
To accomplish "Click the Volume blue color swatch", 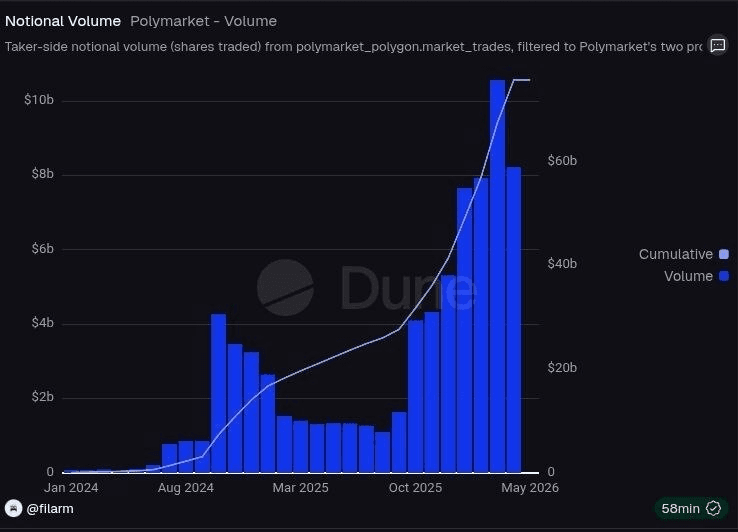I will tap(724, 276).
